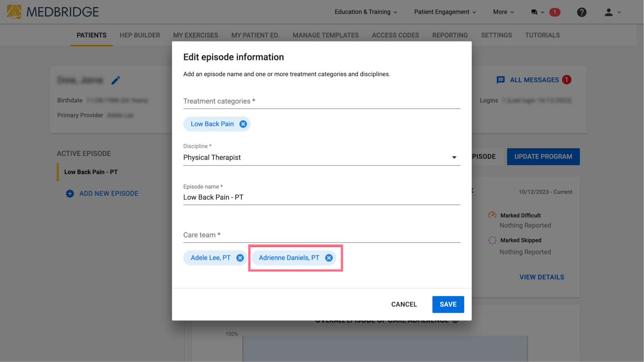This screenshot has height=362, width=644.
Task: Click the plus icon for Add New Episode
Action: coord(70,193)
